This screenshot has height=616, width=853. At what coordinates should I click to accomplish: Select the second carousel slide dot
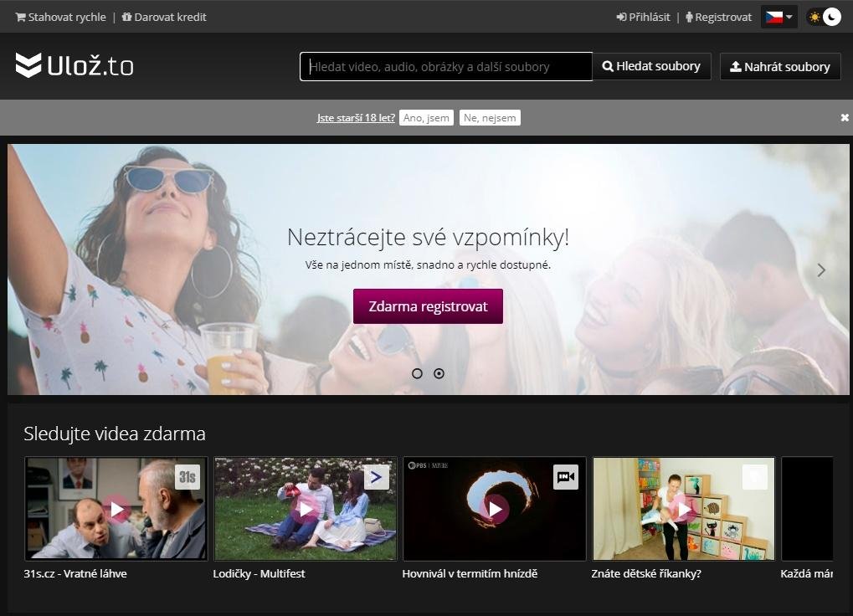click(439, 373)
